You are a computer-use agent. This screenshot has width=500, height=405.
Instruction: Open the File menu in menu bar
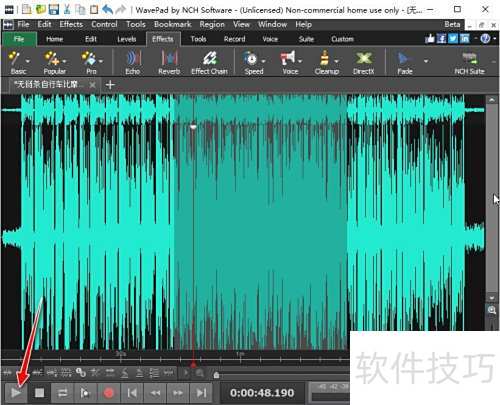click(23, 24)
